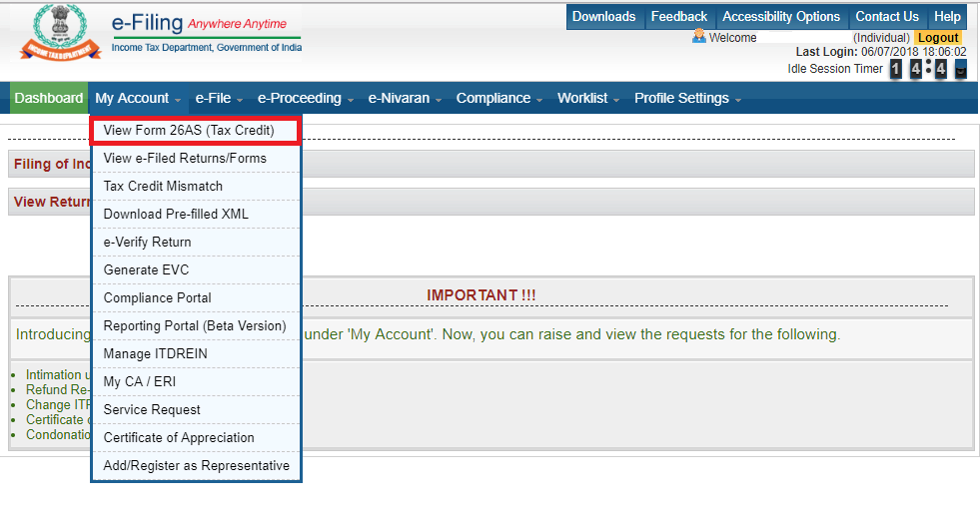Expand the e-Proceeding dropdown menu
This screenshot has height=522, width=980.
tap(304, 98)
